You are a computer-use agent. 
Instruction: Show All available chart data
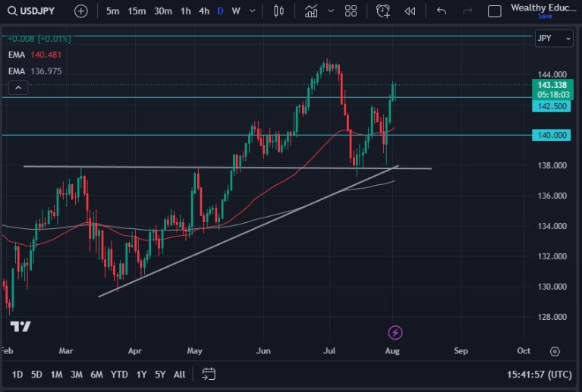click(179, 375)
